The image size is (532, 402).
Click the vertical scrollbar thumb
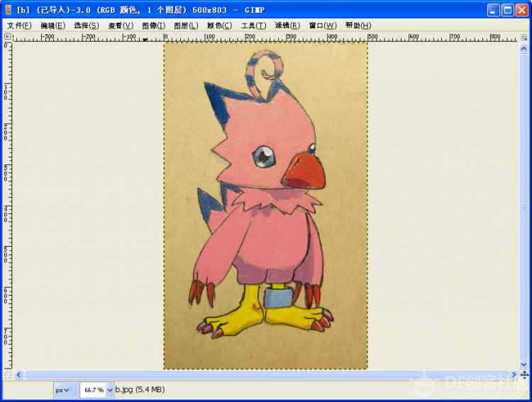coord(523,206)
